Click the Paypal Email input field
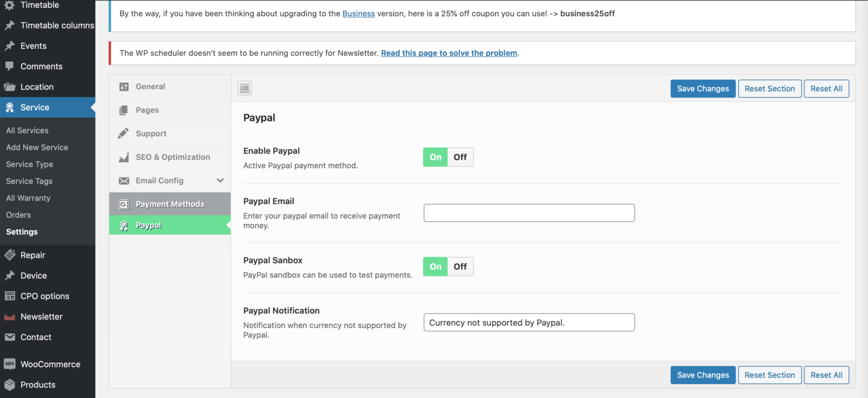The width and height of the screenshot is (868, 398). (x=529, y=213)
